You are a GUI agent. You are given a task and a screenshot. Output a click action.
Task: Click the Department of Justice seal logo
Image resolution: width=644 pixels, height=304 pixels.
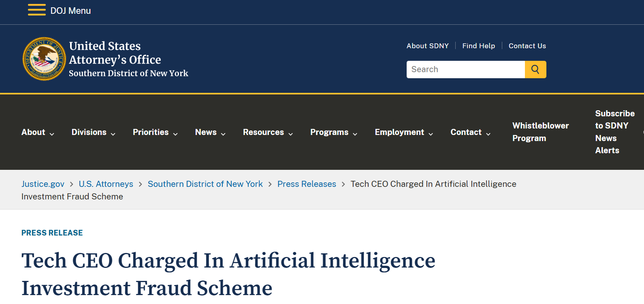(x=44, y=59)
